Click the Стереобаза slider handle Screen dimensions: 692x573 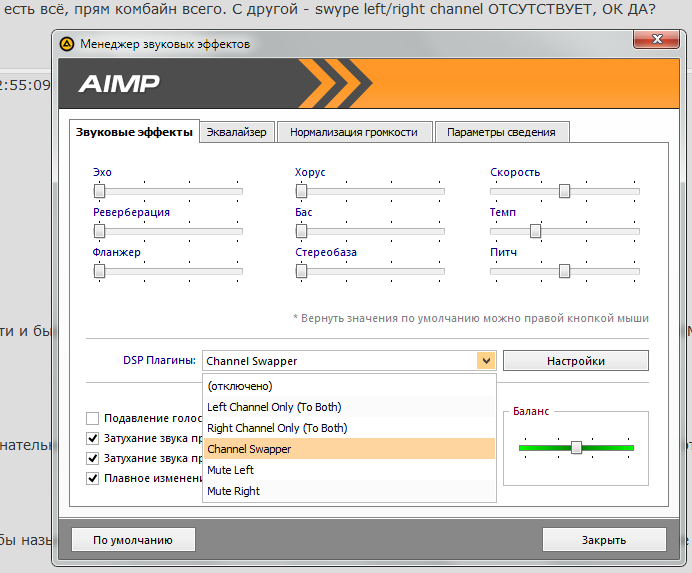[301, 271]
